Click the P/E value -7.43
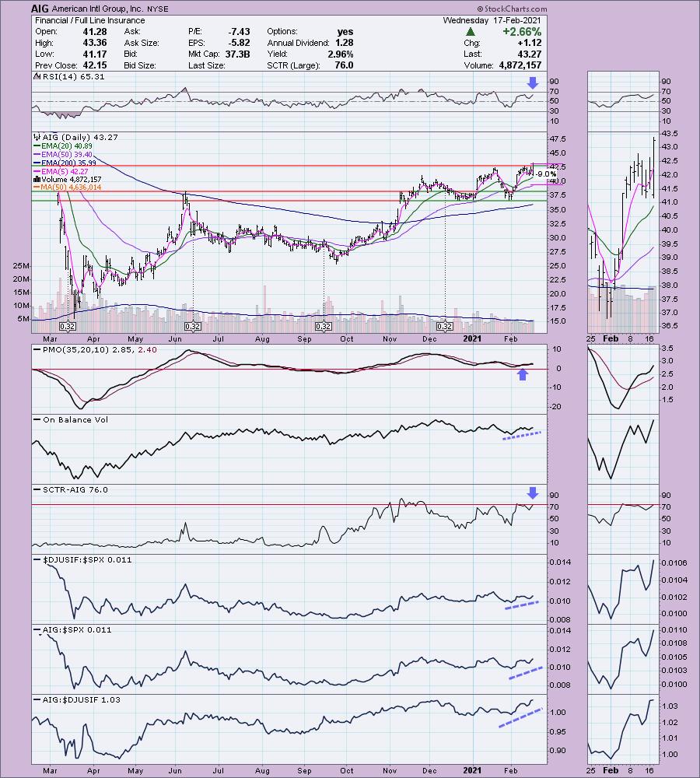This screenshot has width=700, height=778. [x=239, y=31]
